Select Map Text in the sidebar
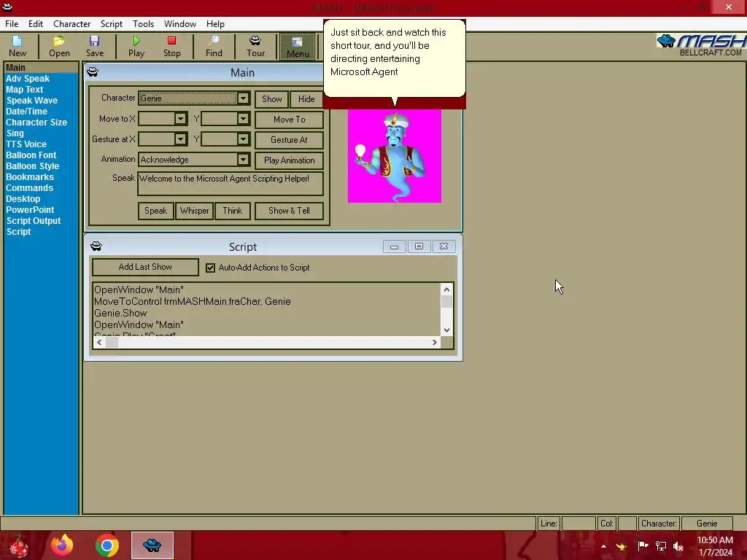This screenshot has width=747, height=560. pos(25,90)
